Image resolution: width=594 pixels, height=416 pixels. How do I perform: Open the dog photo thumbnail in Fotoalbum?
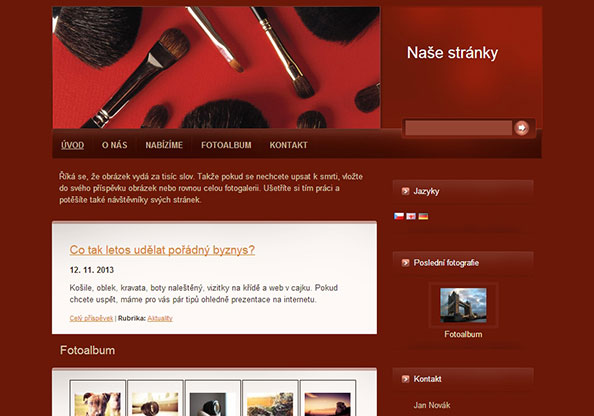point(98,403)
